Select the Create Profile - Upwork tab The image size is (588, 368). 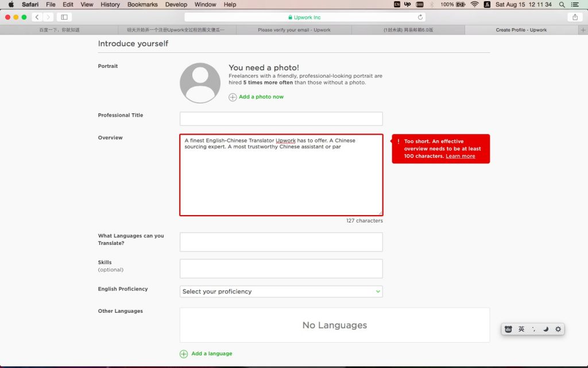click(521, 30)
